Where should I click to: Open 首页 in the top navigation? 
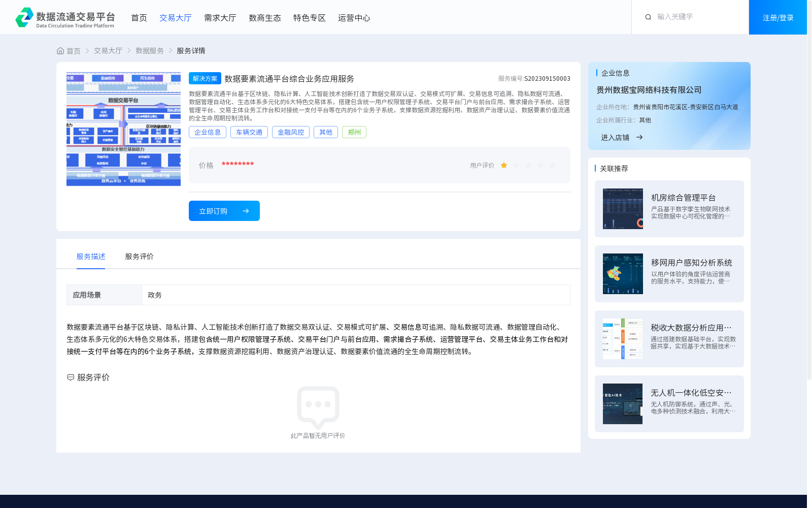[139, 18]
